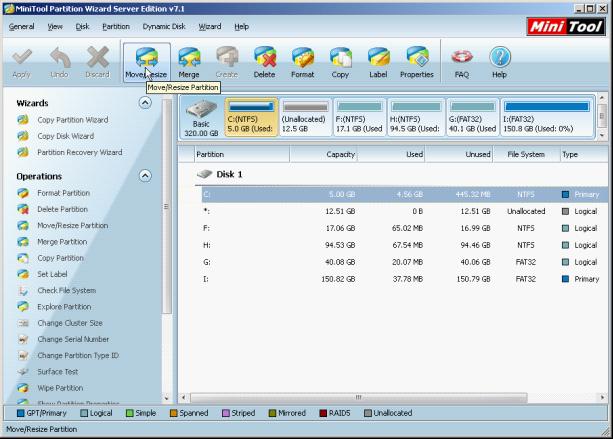This screenshot has height=439, width=613.
Task: Open the General menu
Action: pos(22,27)
